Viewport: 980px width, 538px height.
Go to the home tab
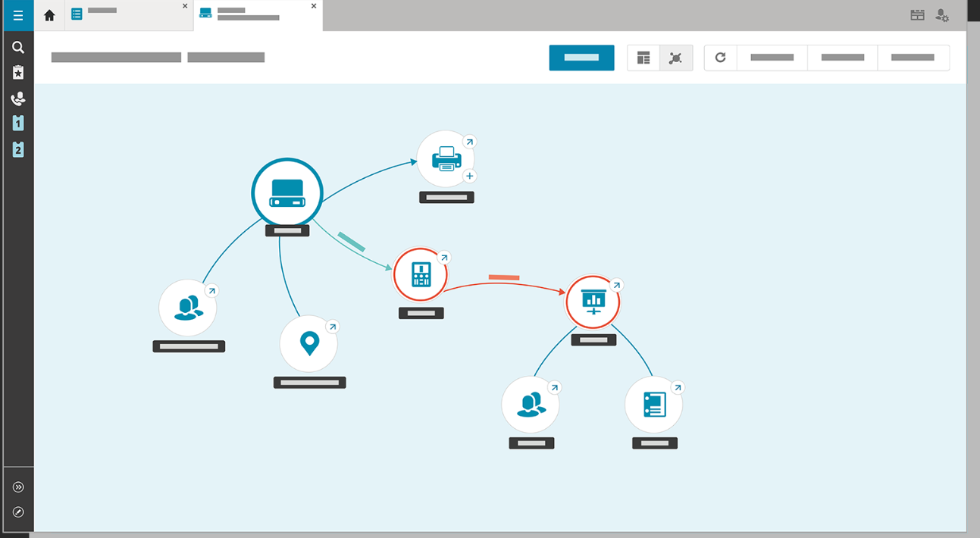49,15
